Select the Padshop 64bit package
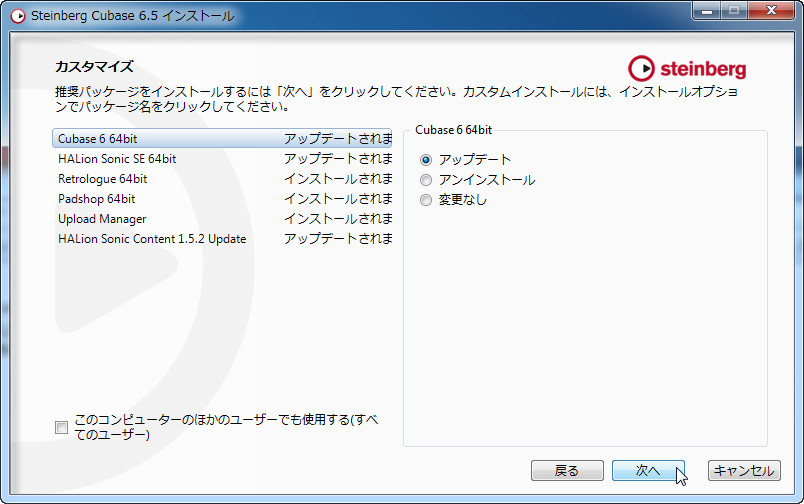804x504 pixels. 222,199
